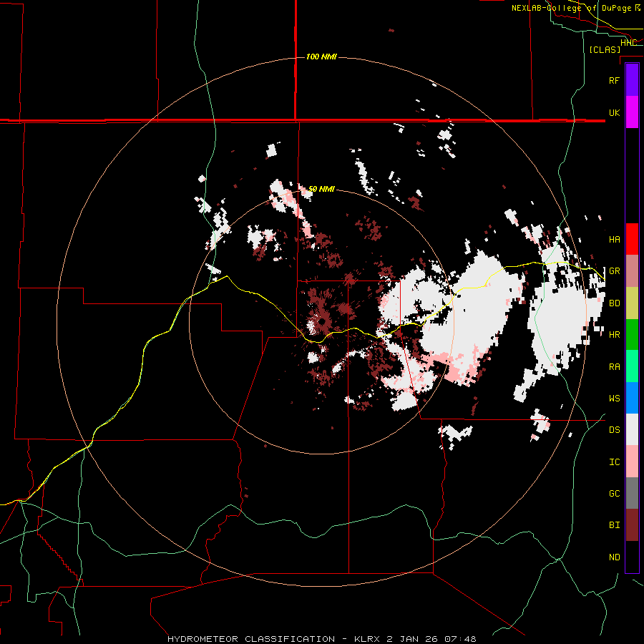Viewport: 644px width, 644px height.
Task: Pick the RA light green swatch
Action: click(632, 366)
